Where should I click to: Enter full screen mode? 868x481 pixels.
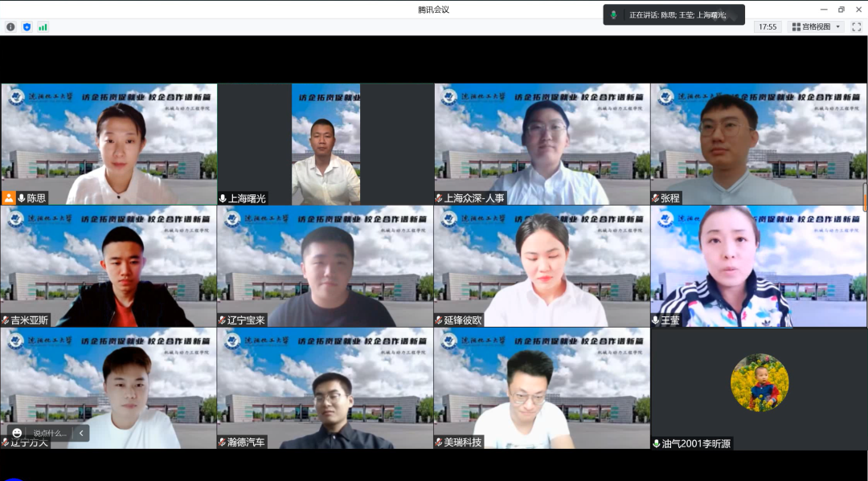[x=856, y=26]
